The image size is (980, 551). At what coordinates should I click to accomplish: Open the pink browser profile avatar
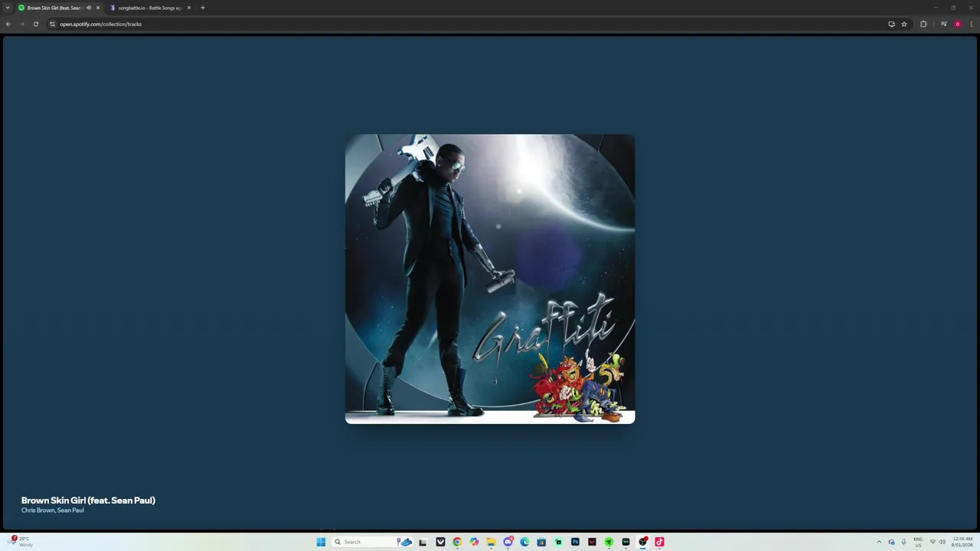958,24
